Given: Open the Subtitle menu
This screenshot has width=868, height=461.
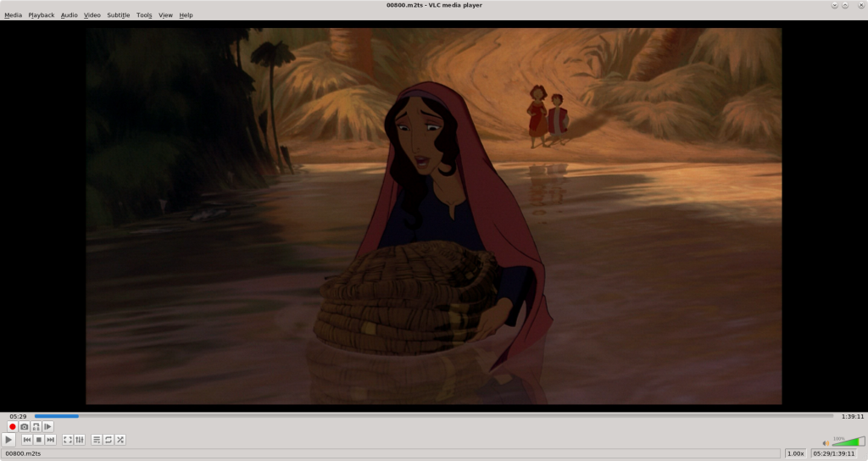Looking at the screenshot, I should (x=119, y=15).
